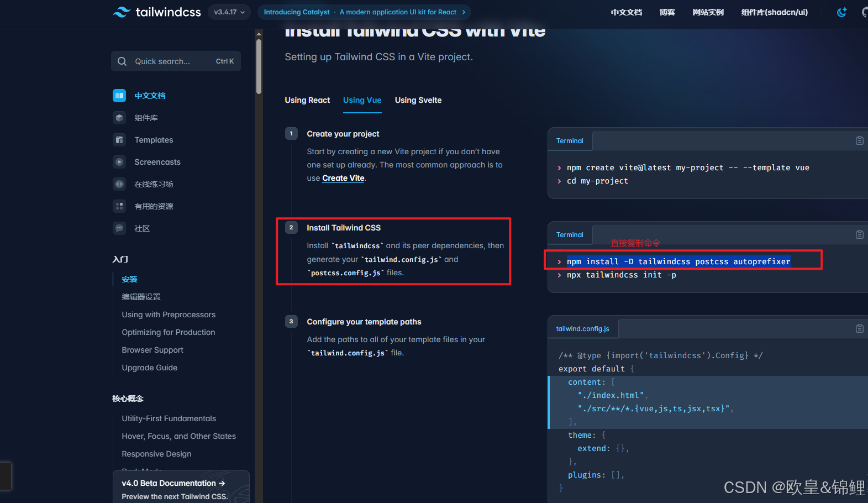Viewport: 868px width, 503px height.
Task: Focus the Quick search field
Action: click(x=176, y=61)
